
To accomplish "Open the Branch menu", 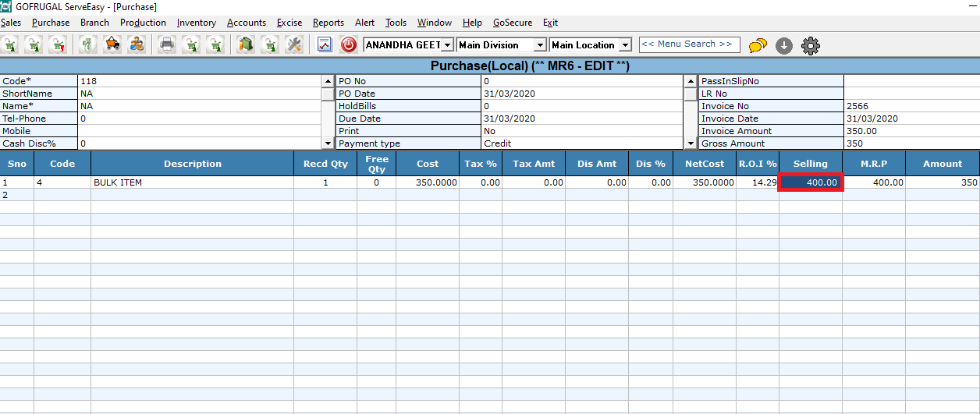I will pyautogui.click(x=94, y=23).
